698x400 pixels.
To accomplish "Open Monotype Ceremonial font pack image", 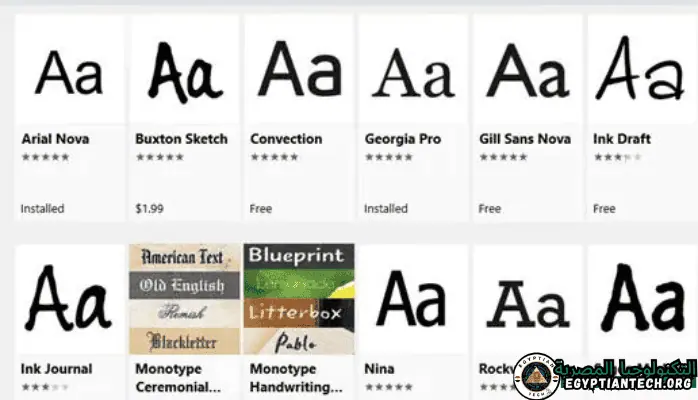I will pos(183,299).
